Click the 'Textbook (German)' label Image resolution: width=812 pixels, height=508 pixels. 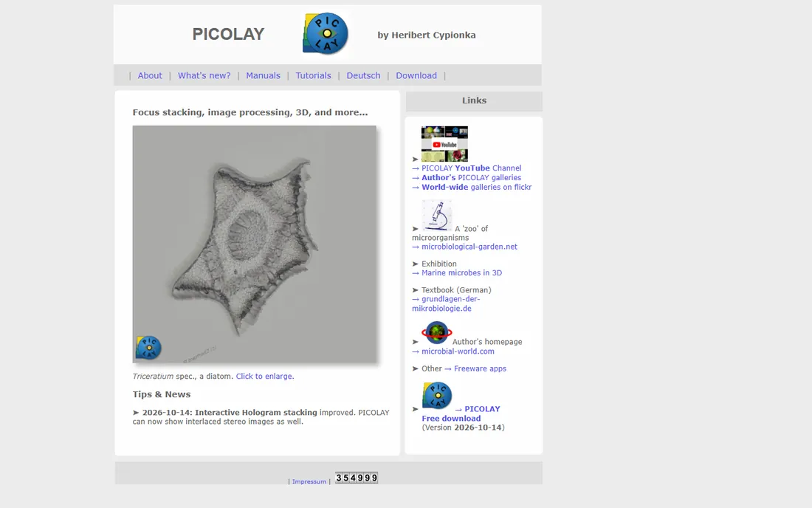pos(456,290)
